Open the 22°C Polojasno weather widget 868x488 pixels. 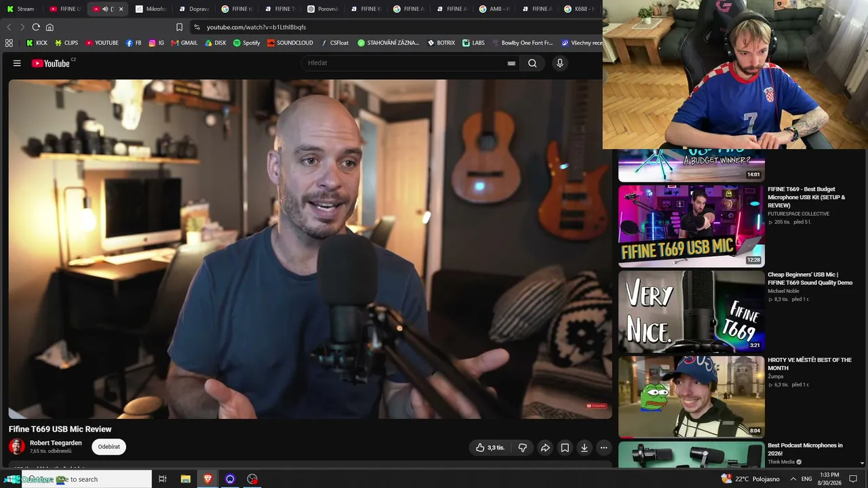[x=750, y=479]
